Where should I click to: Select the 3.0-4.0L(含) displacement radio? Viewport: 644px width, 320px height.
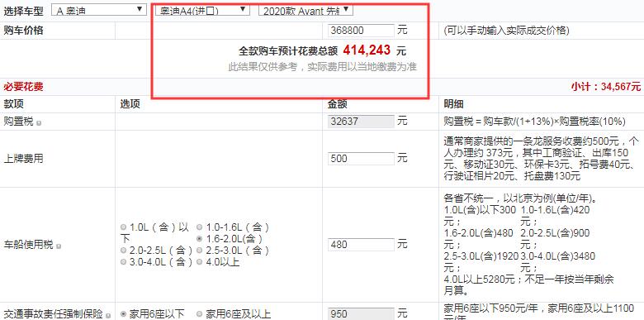[x=124, y=261]
